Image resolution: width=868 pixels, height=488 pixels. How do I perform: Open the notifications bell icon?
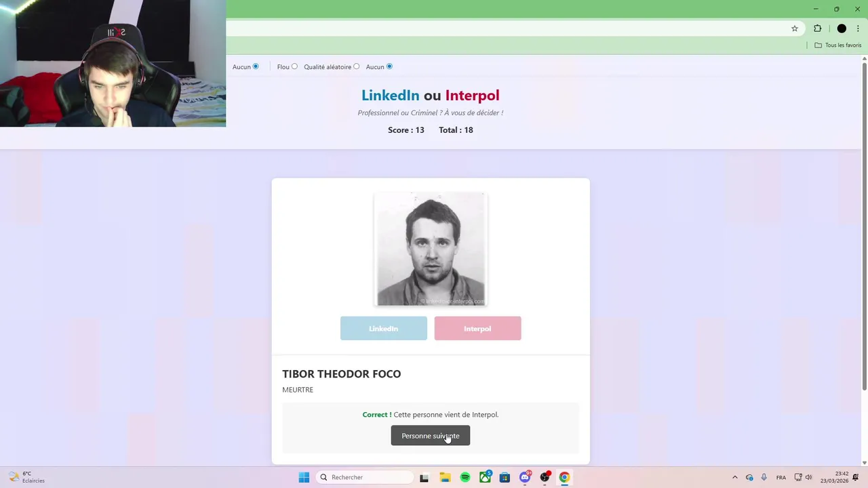pos(856,477)
